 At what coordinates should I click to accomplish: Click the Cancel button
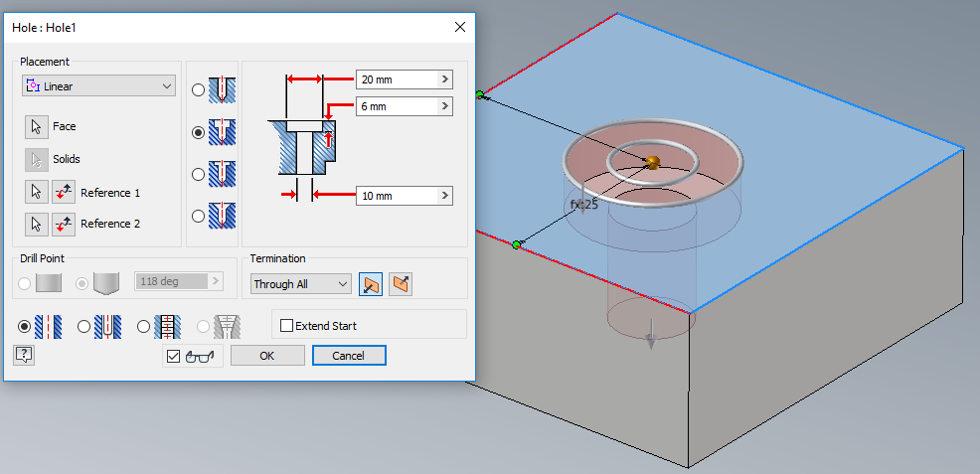(x=349, y=356)
